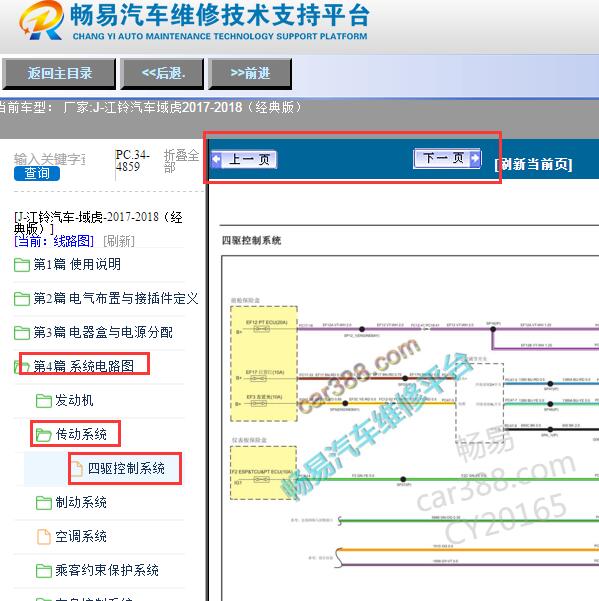Click folder icon beside 第2篇 电气布置与接插件定义

pos(22,299)
